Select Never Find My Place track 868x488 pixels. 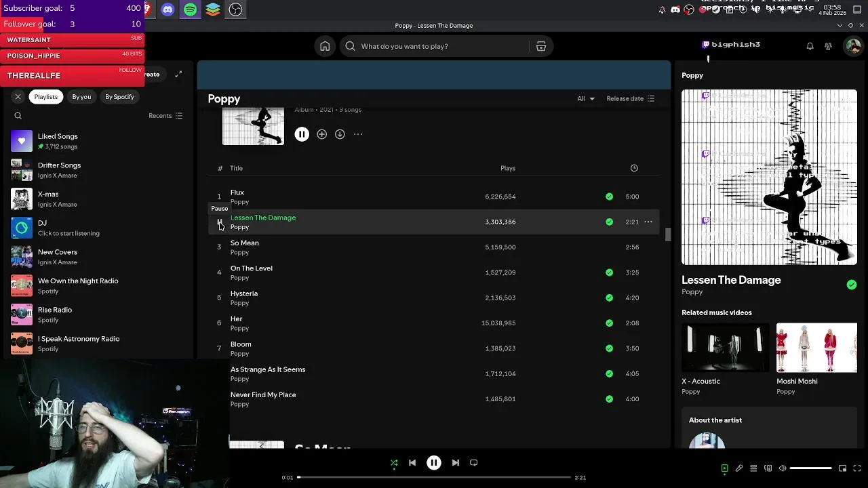pos(263,394)
